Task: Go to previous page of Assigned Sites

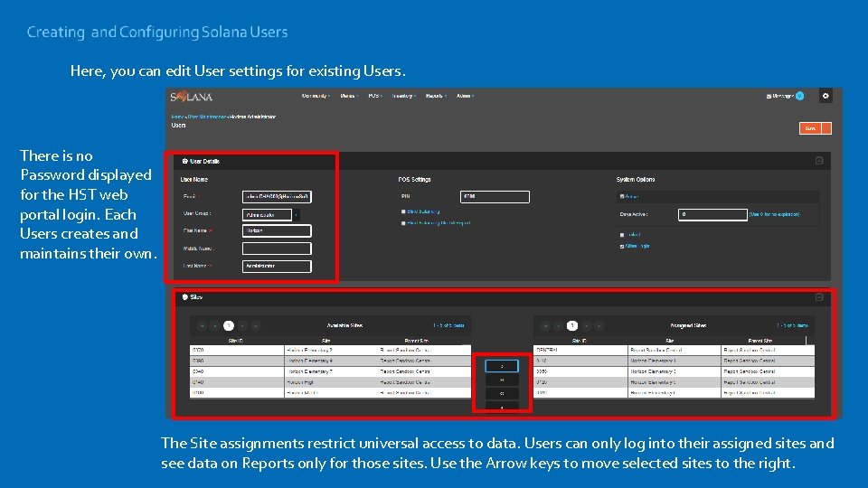Action: coord(559,326)
